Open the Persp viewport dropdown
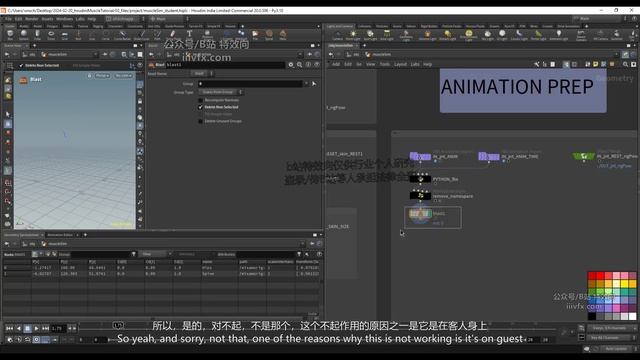Image resolution: width=640 pixels, height=360 pixels. tap(102, 76)
